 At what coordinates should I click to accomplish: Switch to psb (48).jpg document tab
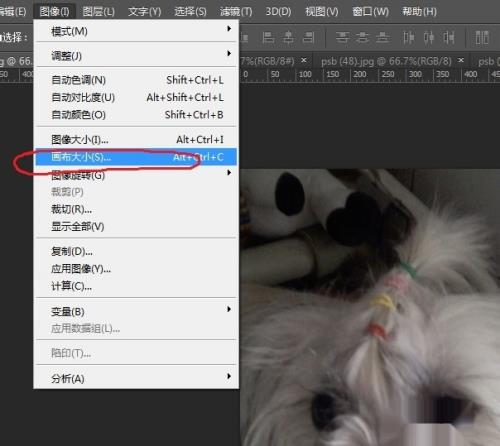pos(386,62)
